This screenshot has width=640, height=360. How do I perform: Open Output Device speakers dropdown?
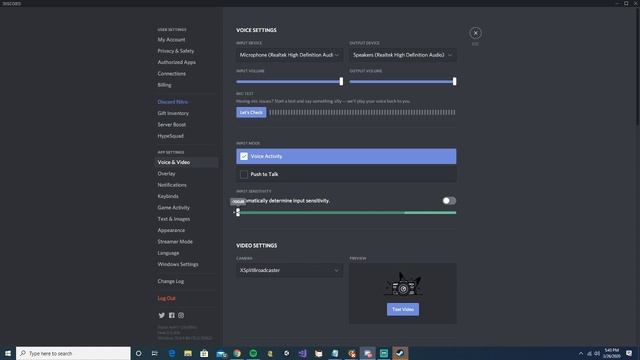[403, 55]
